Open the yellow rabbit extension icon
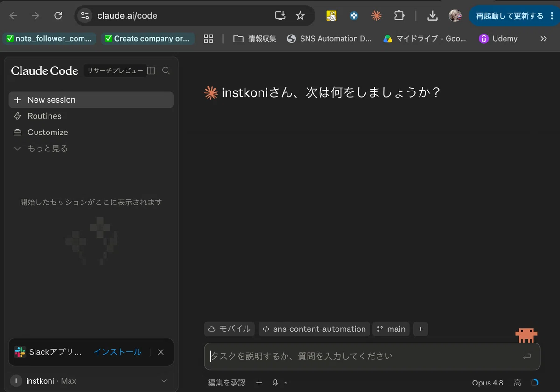560x392 pixels. pyautogui.click(x=331, y=16)
